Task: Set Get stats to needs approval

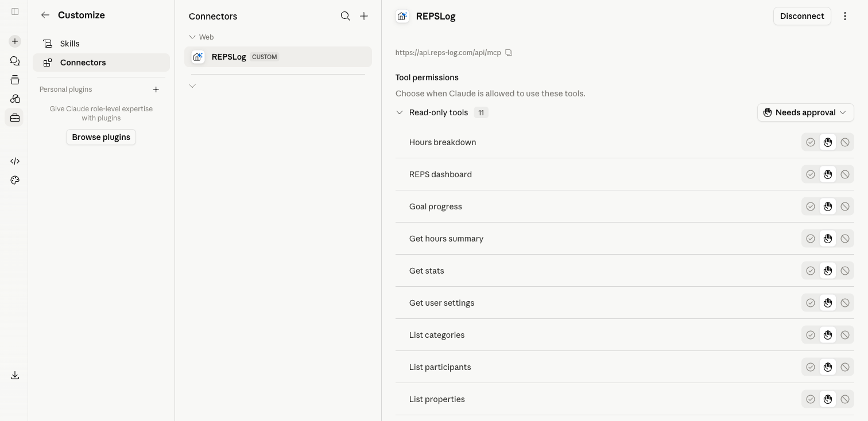Action: coord(828,271)
